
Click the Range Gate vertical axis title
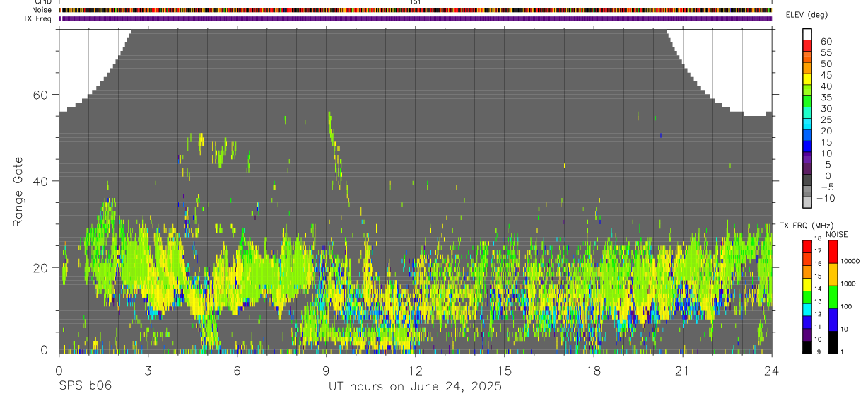(18, 191)
